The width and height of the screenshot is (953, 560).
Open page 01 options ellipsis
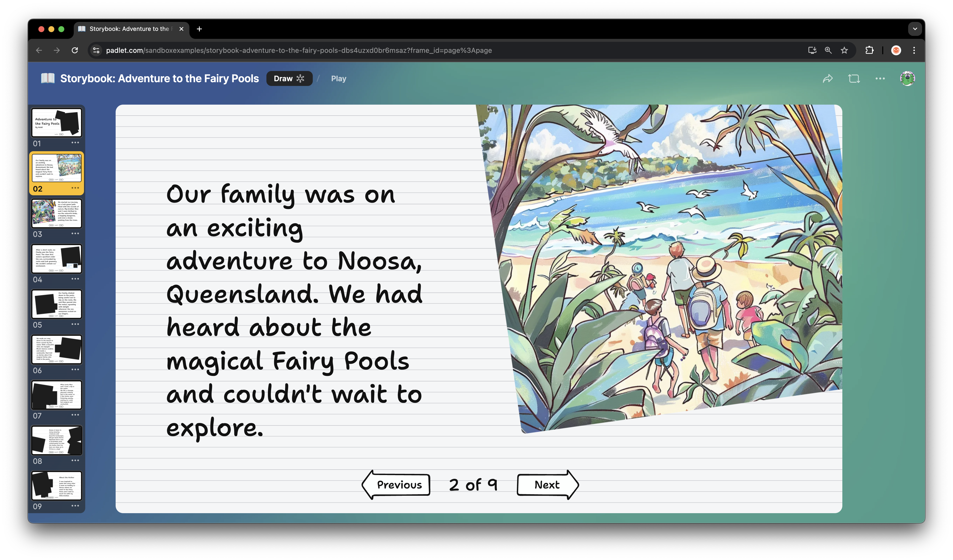tap(75, 142)
